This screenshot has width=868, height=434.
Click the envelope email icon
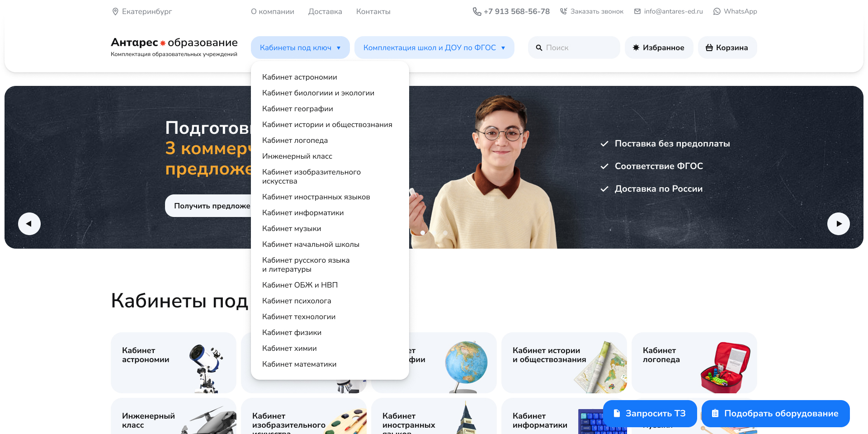click(x=637, y=11)
